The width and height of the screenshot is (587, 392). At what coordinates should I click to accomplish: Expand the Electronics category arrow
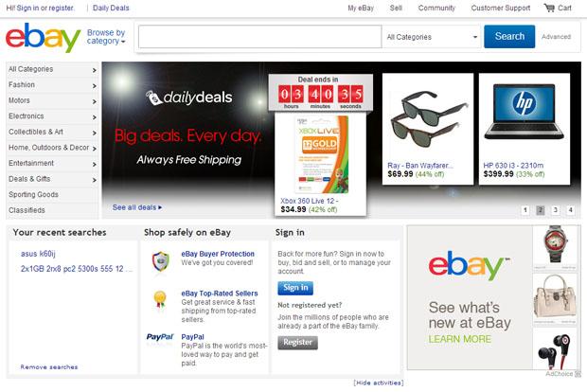pos(94,117)
